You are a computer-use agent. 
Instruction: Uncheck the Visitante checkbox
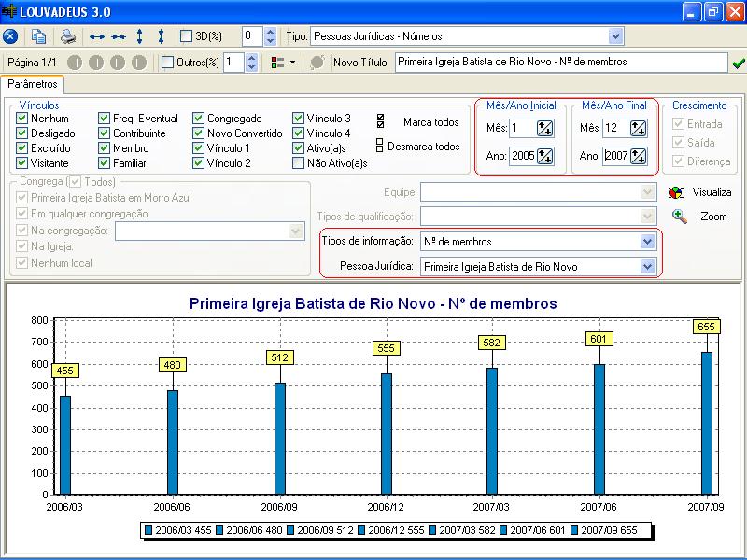pos(21,162)
